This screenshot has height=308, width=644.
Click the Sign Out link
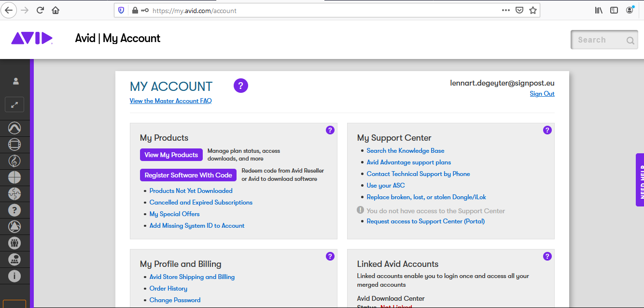click(542, 94)
